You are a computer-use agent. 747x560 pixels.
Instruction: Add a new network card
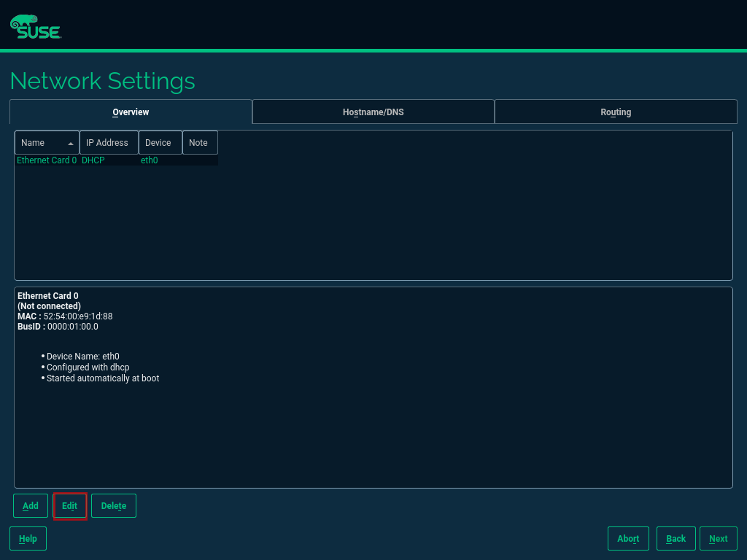30,505
